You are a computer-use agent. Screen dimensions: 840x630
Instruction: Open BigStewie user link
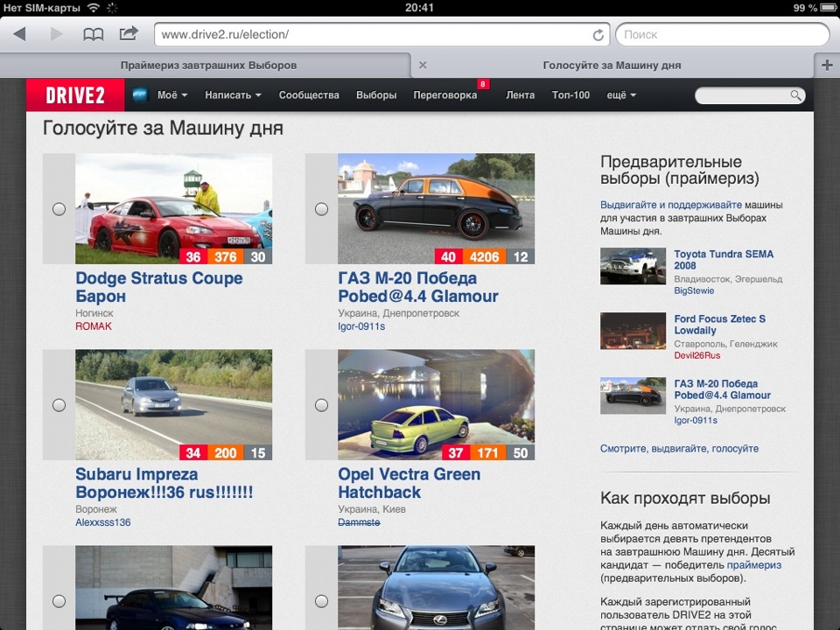click(694, 290)
